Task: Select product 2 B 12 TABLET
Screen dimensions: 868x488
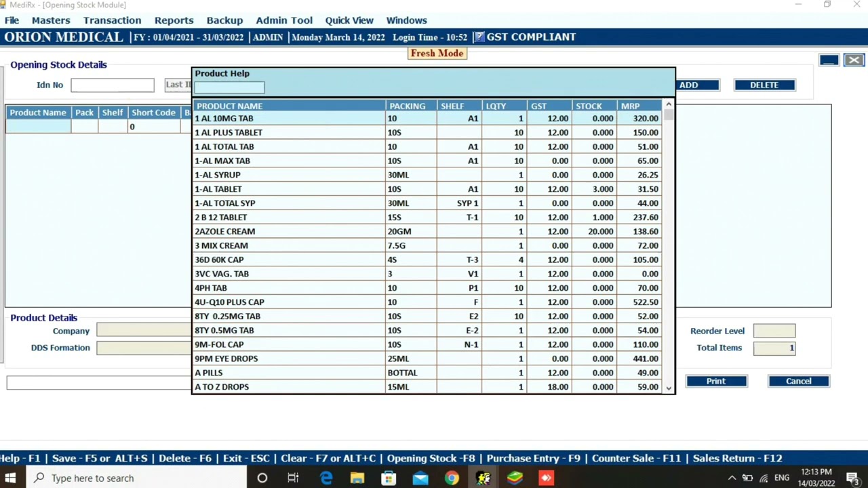Action: pos(427,218)
